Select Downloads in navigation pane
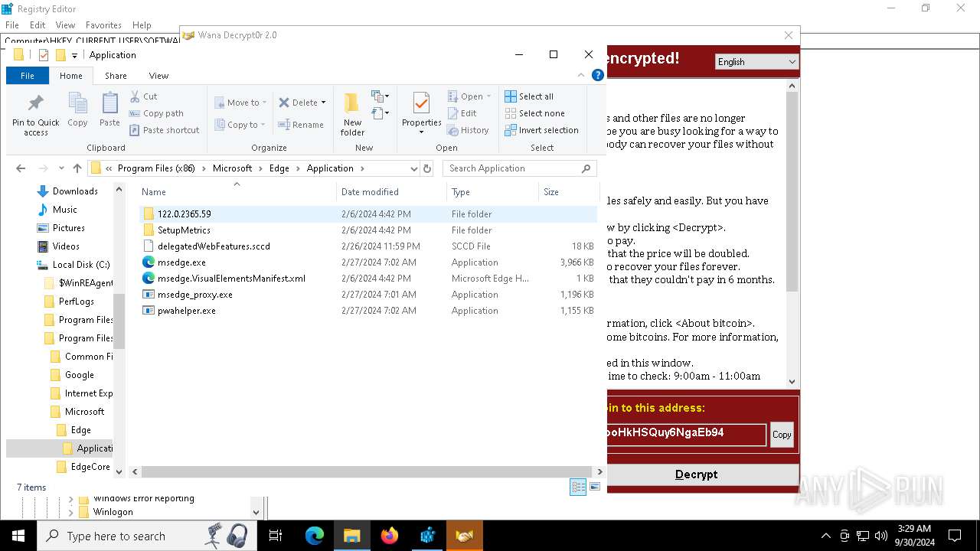Viewport: 980px width, 551px height. (75, 191)
